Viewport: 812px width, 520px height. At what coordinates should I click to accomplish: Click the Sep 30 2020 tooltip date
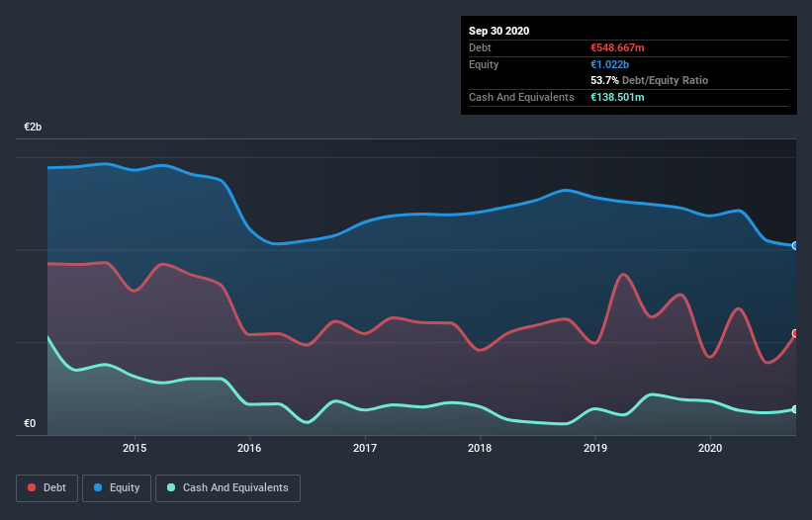[x=498, y=31]
